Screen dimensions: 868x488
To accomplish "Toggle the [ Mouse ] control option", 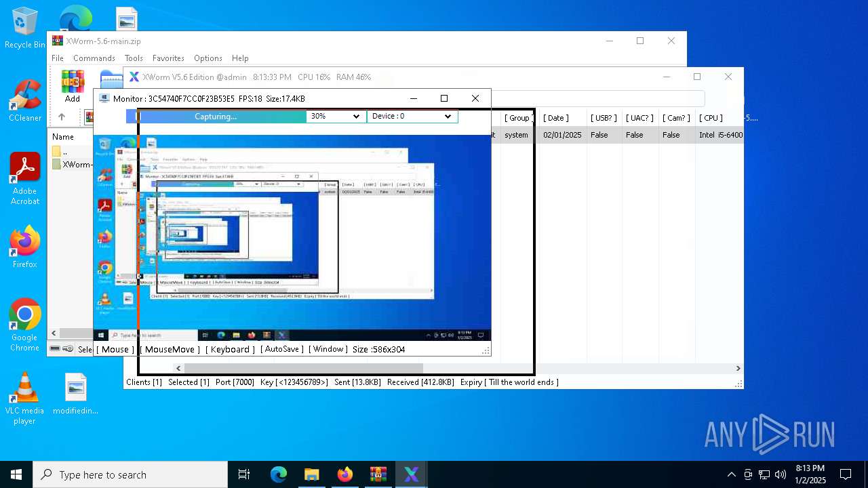I will [x=115, y=349].
